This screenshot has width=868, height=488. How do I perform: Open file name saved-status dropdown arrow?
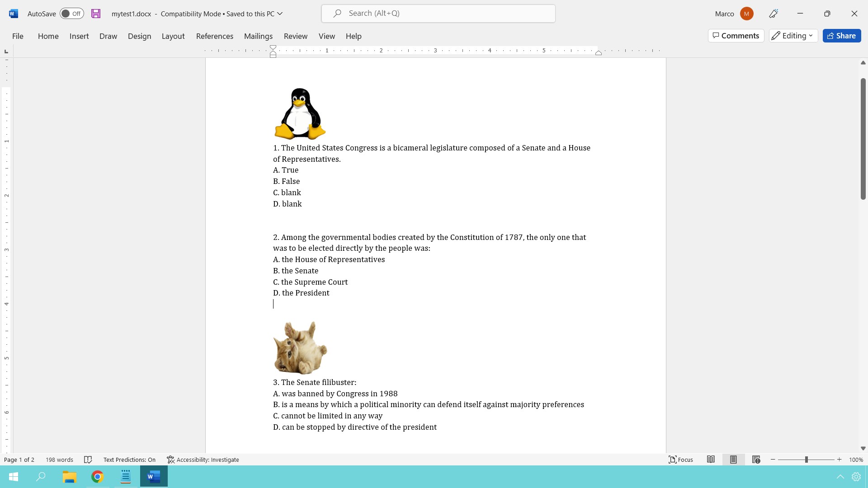pyautogui.click(x=280, y=14)
